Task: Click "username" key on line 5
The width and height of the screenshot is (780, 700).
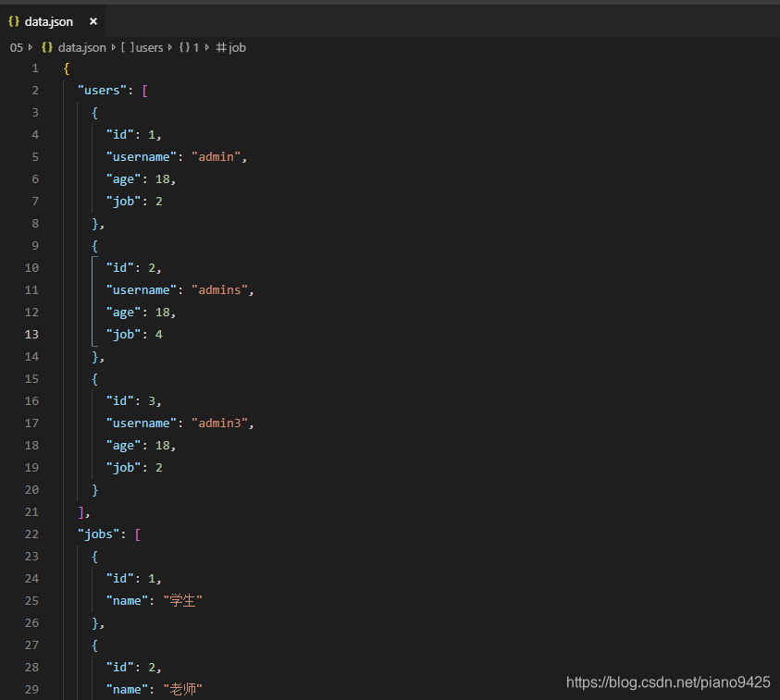Action: click(142, 157)
